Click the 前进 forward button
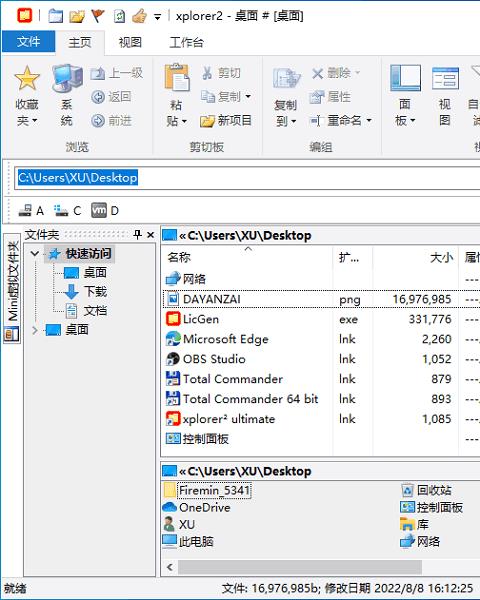480x600 pixels. pyautogui.click(x=111, y=121)
